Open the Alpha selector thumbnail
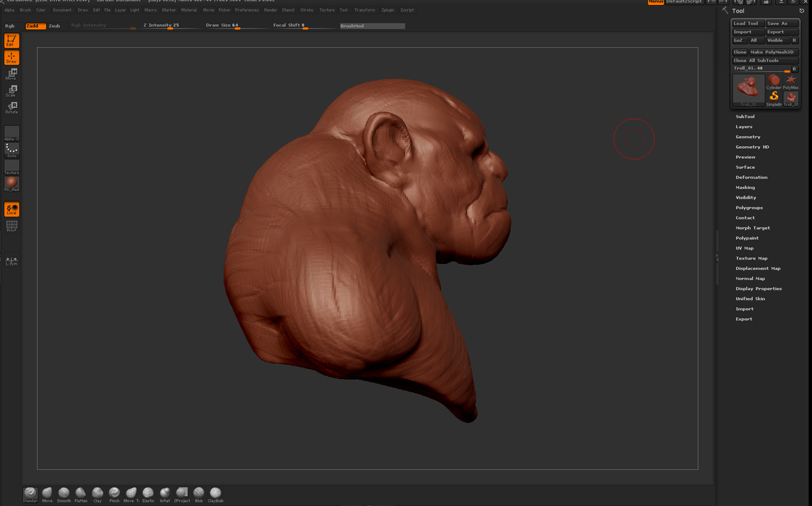The image size is (812, 506). [x=11, y=133]
